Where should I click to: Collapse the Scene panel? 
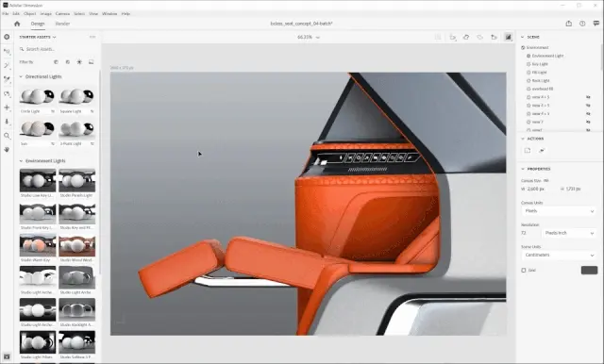[x=523, y=37]
